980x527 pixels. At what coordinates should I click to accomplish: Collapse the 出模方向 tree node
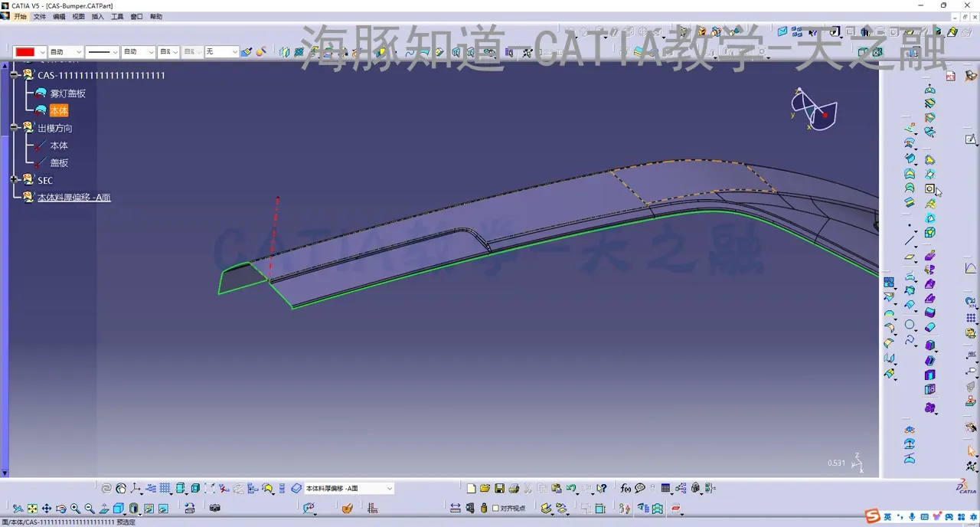15,128
